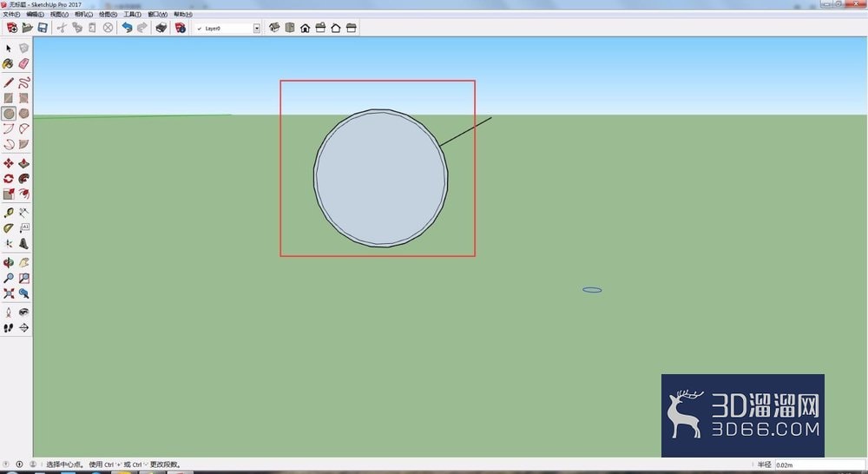868x474 pixels.
Task: Switch to Front view
Action: (x=305, y=28)
